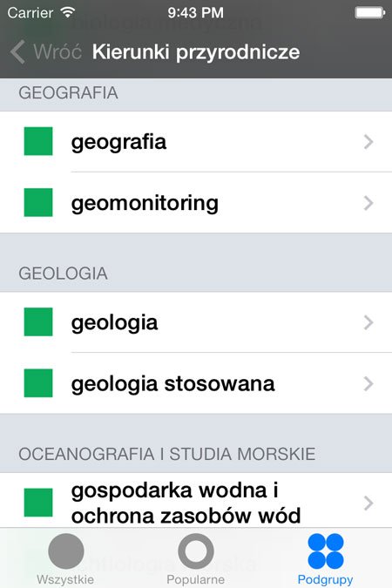Open geomonitoring via its chevron arrow
Screen dimensions: 392x588
368,203
